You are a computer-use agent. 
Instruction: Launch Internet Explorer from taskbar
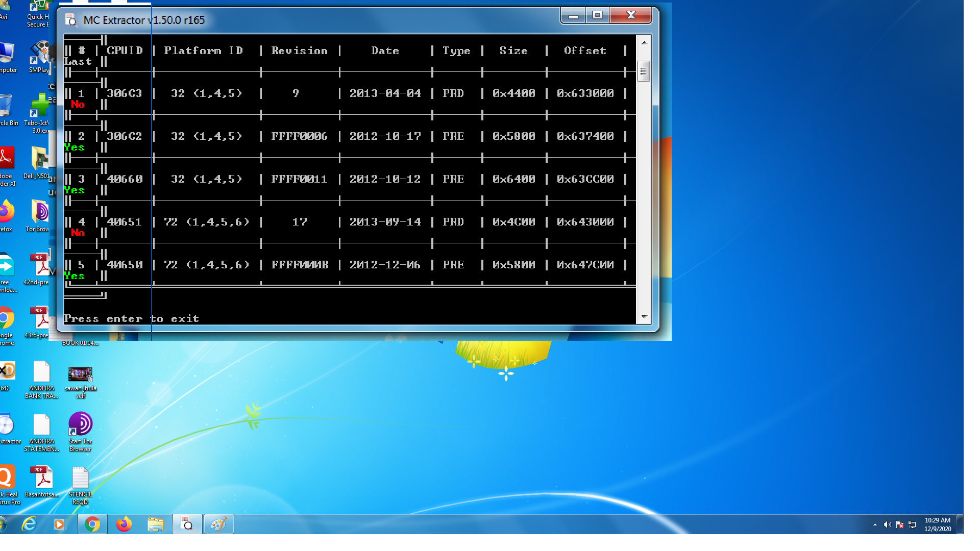[x=29, y=524]
